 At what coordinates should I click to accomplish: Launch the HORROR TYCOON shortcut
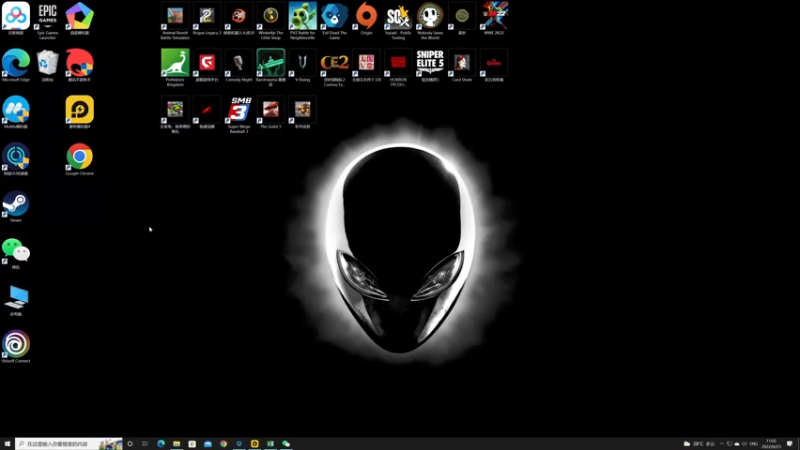pos(398,67)
